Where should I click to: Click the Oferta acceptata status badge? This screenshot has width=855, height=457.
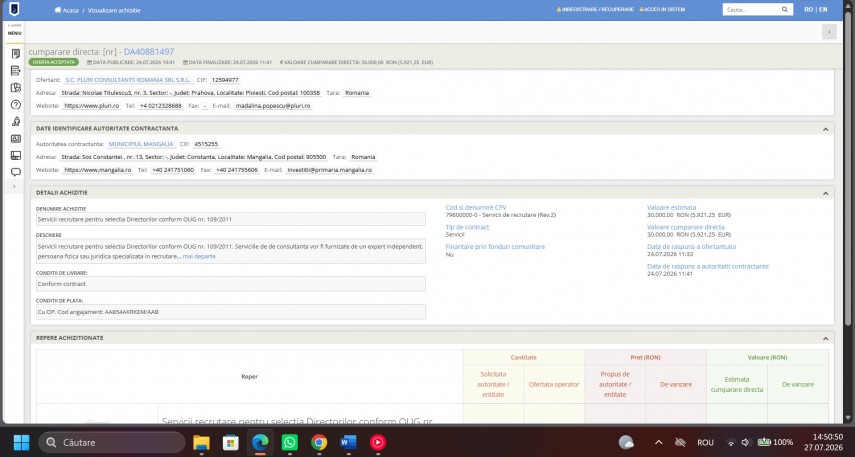tap(53, 62)
